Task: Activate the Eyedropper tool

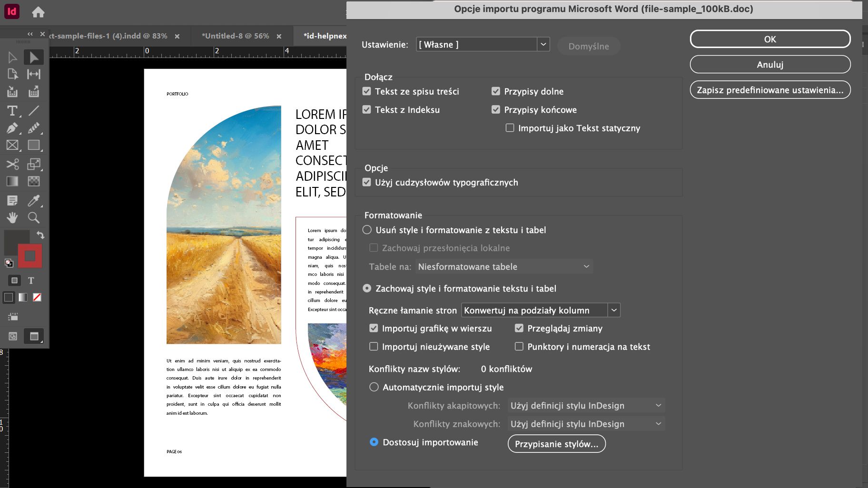Action: tap(34, 200)
